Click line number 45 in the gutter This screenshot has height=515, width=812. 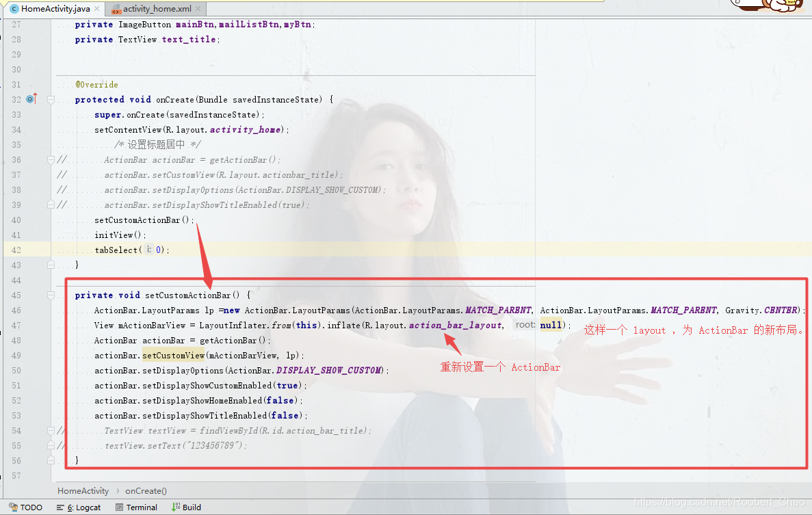[x=16, y=295]
